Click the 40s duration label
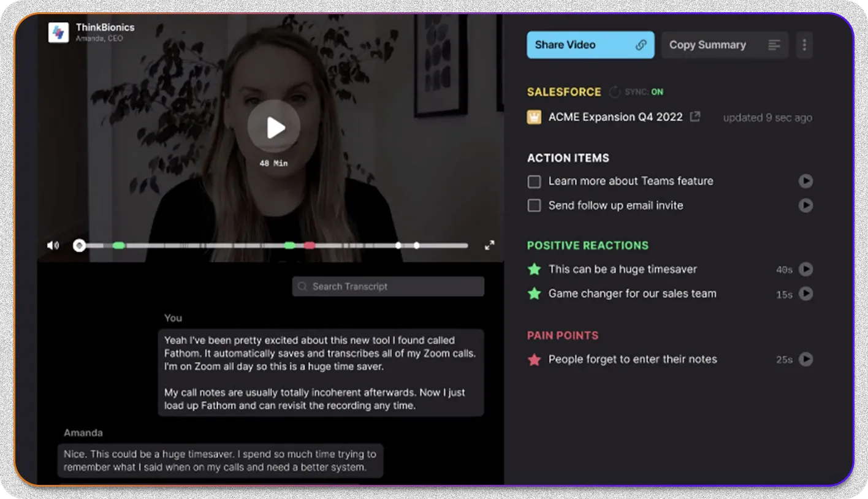This screenshot has height=499, width=868. 784,270
